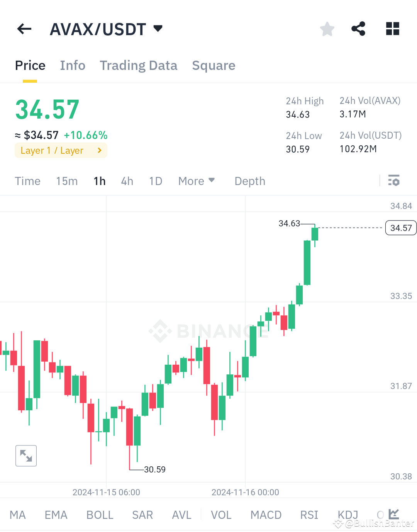Open the grid layout icon top right
This screenshot has width=417, height=532.
pos(392,29)
